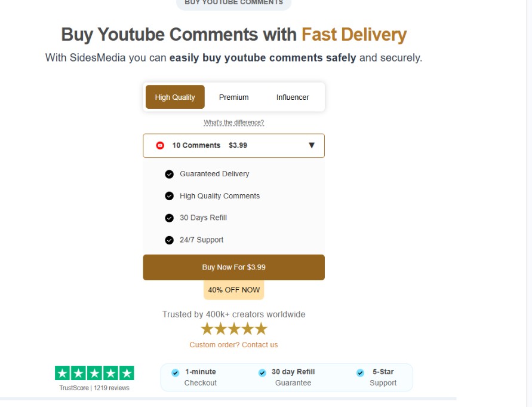Screen dimensions: 532x407
Task: Follow the Custom order Contact us link
Action: coord(233,345)
